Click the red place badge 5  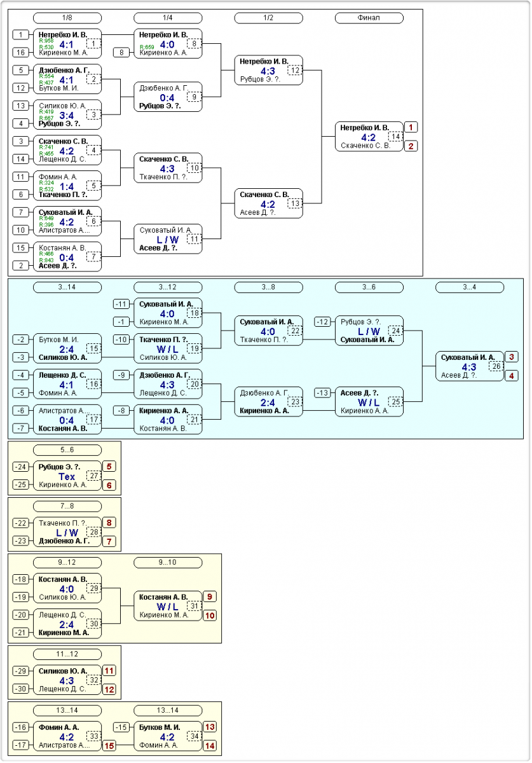(x=109, y=467)
